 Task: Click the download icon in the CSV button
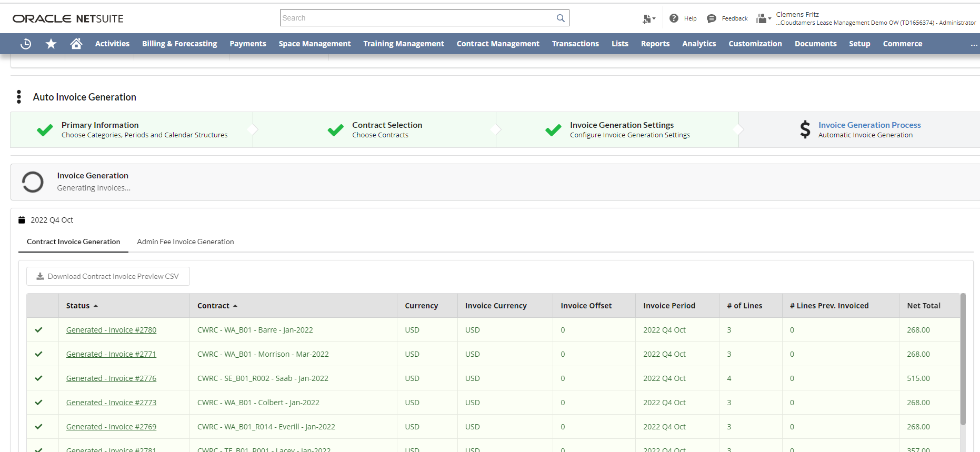point(40,276)
